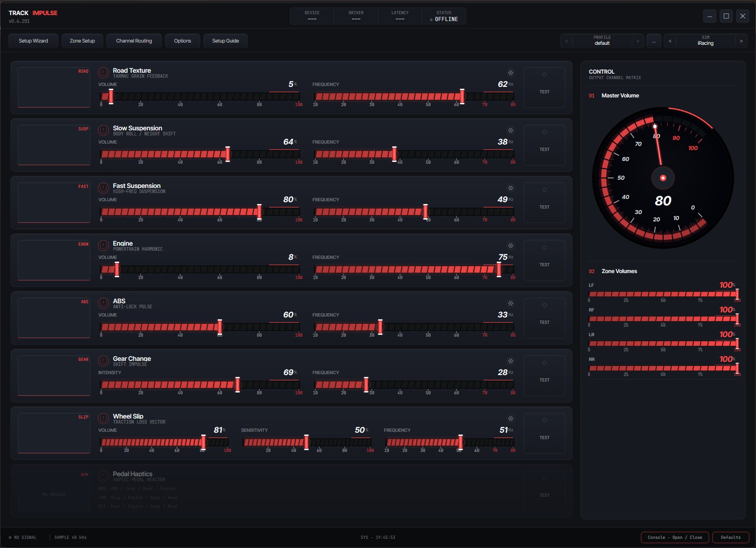The height and width of the screenshot is (548, 756).
Task: Close the Track Impulse window
Action: (x=743, y=16)
